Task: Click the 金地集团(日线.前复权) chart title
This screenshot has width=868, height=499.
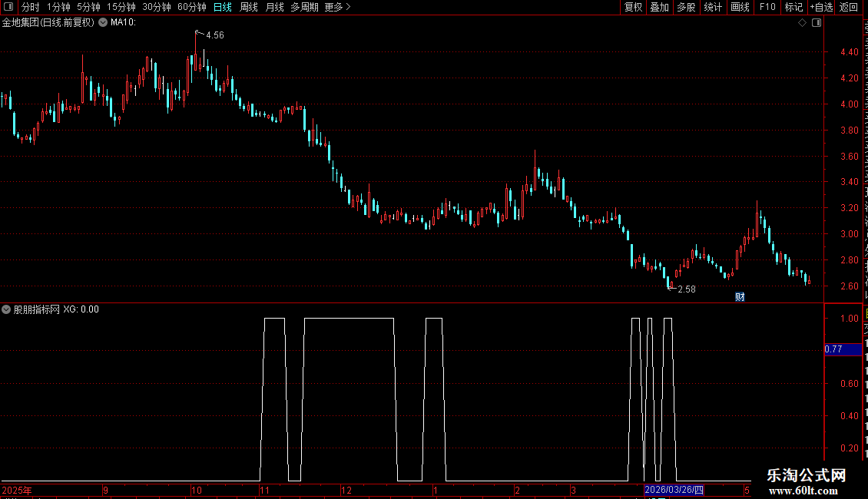Action: click(x=48, y=22)
